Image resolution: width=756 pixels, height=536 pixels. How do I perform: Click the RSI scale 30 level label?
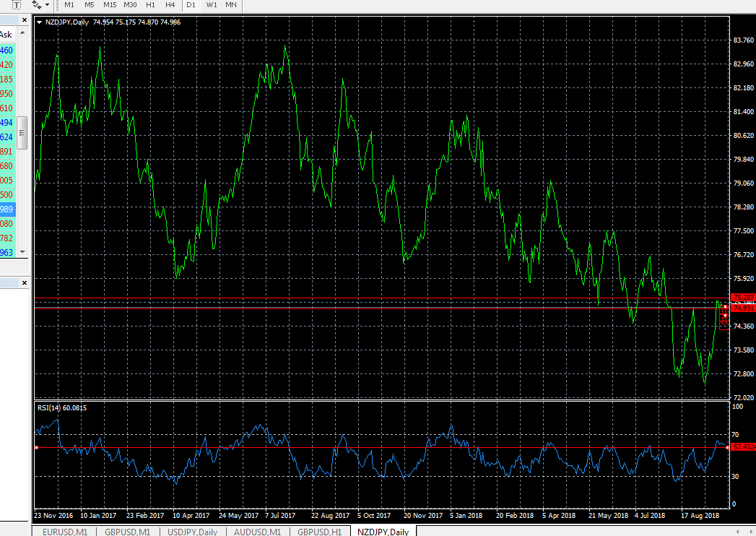point(735,477)
